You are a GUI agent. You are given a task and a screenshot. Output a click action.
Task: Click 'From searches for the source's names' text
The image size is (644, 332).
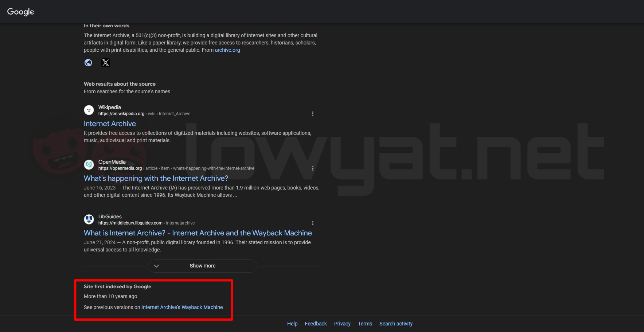pyautogui.click(x=127, y=91)
